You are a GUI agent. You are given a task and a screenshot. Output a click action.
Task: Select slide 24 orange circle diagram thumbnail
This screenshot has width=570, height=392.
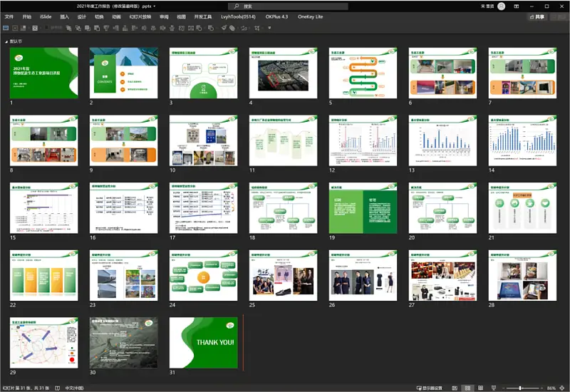pyautogui.click(x=203, y=275)
